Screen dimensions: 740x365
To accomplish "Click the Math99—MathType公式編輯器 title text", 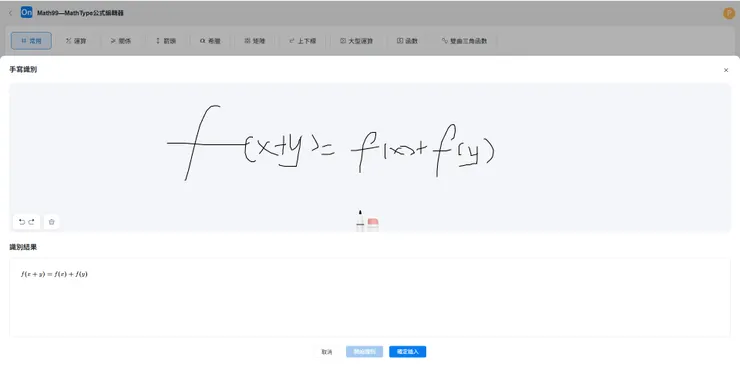I will (80, 13).
